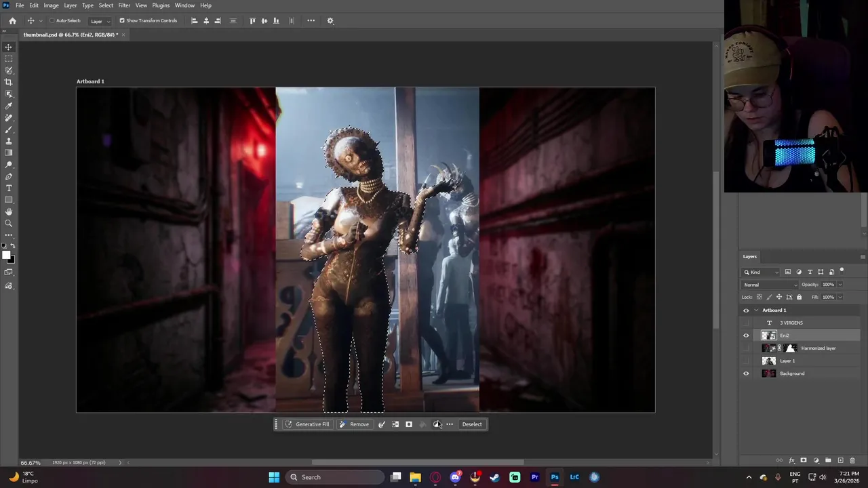Image resolution: width=868 pixels, height=488 pixels.
Task: Collapse the Artboard 1 group
Action: click(756, 310)
